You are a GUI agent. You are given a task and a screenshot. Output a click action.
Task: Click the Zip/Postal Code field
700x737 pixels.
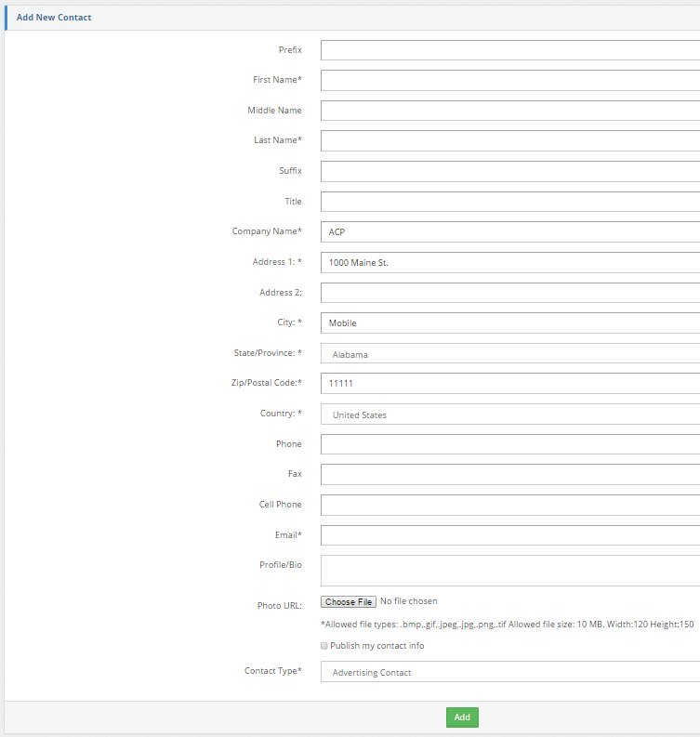tap(509, 384)
